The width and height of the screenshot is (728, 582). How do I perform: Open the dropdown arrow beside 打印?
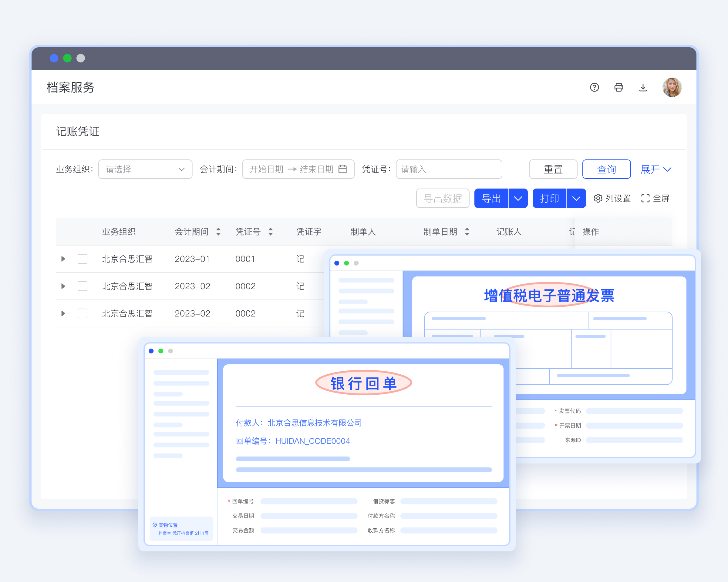tap(576, 198)
